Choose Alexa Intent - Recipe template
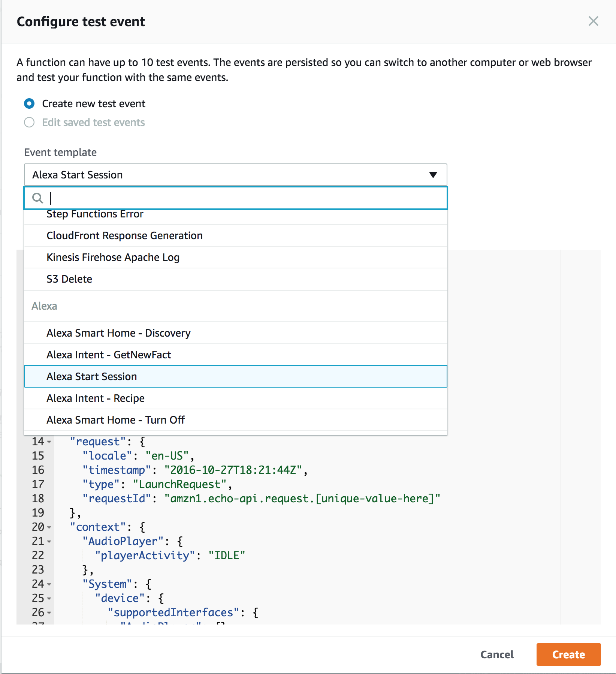This screenshot has width=616, height=674. (x=236, y=398)
